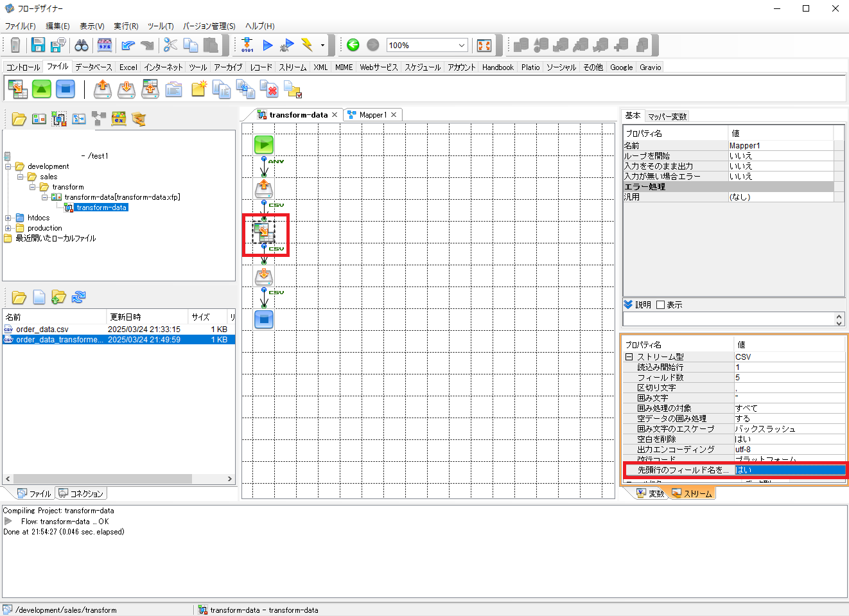Click the blue End component in palette

point(66,89)
